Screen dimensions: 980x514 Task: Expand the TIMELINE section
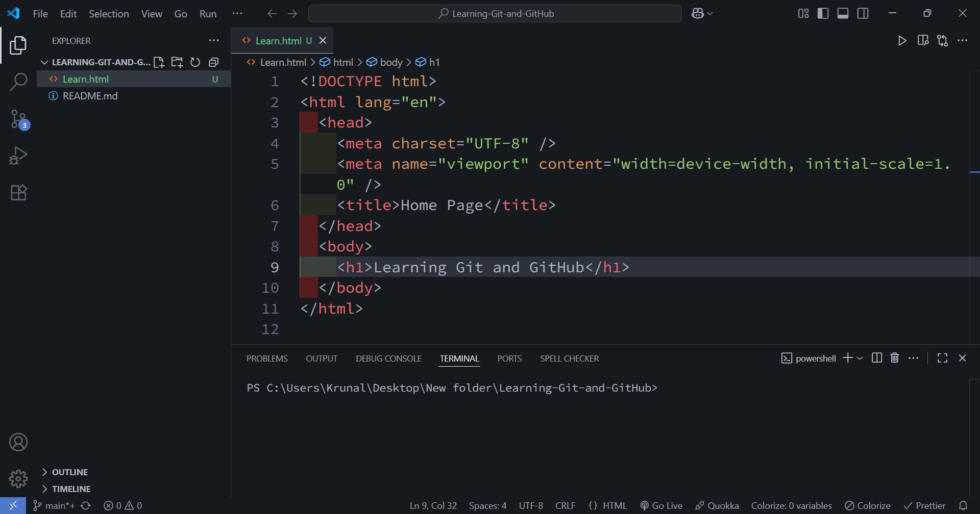[x=66, y=489]
